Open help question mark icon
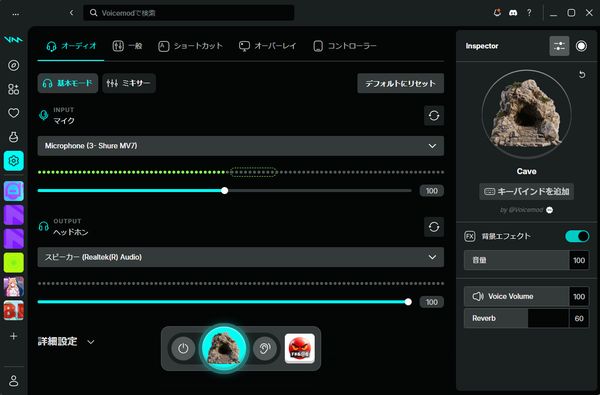600x395 pixels. click(x=529, y=13)
